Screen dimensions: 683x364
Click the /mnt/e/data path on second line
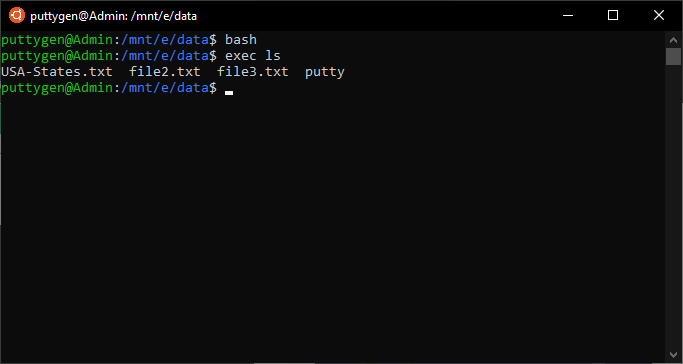click(165, 56)
